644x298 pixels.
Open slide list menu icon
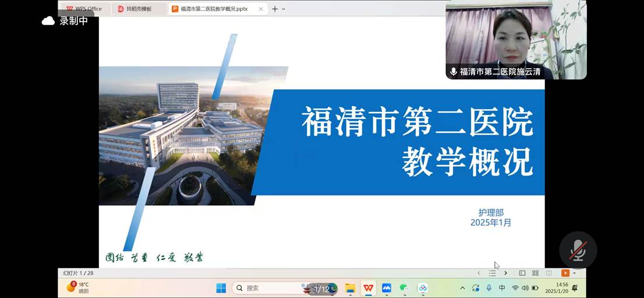pyautogui.click(x=492, y=273)
